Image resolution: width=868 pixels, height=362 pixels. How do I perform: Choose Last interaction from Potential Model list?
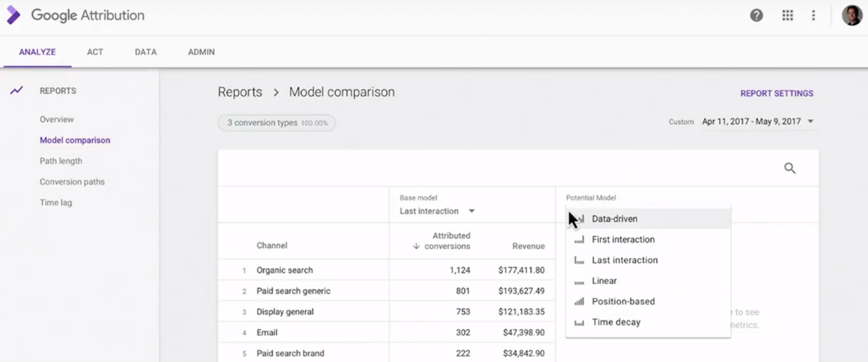click(648, 260)
